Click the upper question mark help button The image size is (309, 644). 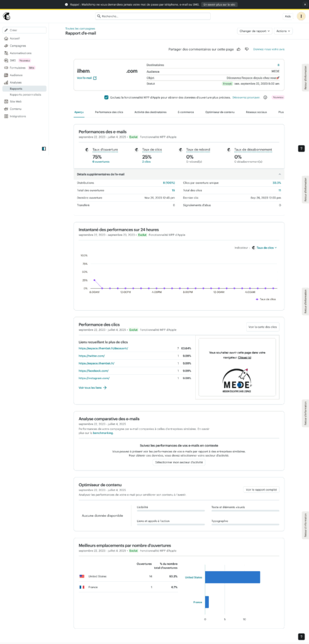pos(301,148)
